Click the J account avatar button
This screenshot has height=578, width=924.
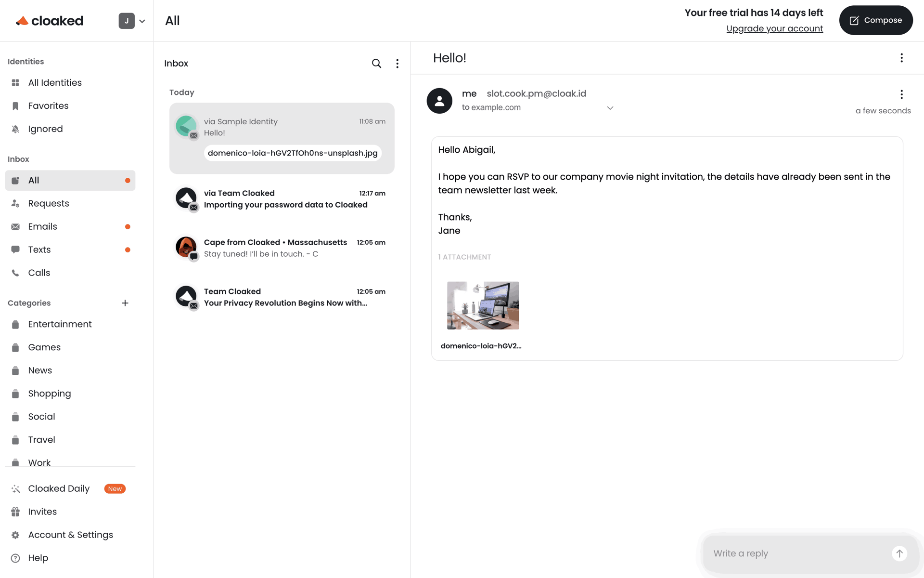point(127,21)
